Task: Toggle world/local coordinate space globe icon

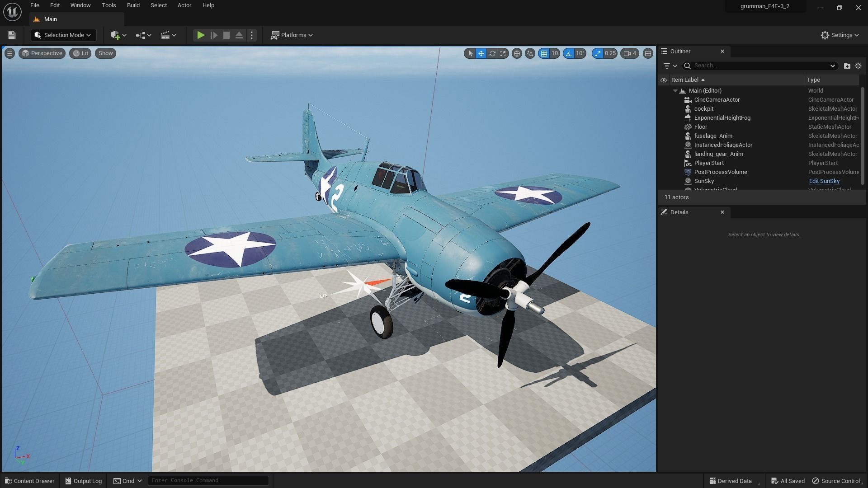Action: tap(517, 53)
